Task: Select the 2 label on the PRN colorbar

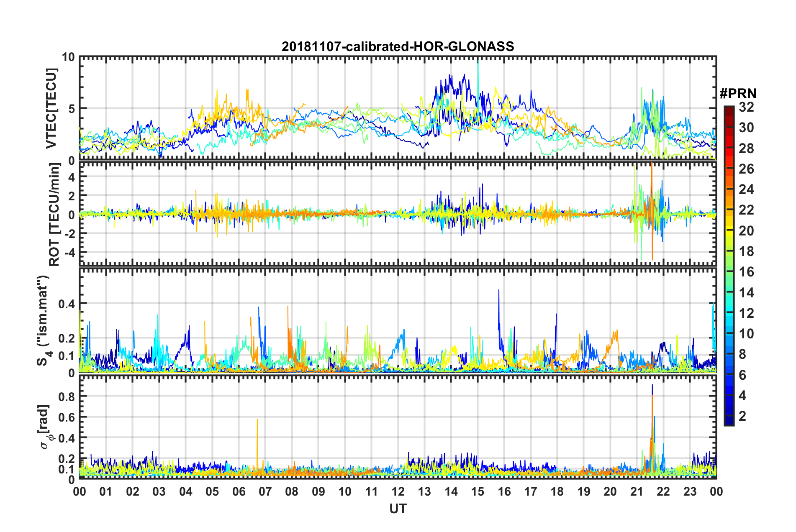Action: click(742, 416)
